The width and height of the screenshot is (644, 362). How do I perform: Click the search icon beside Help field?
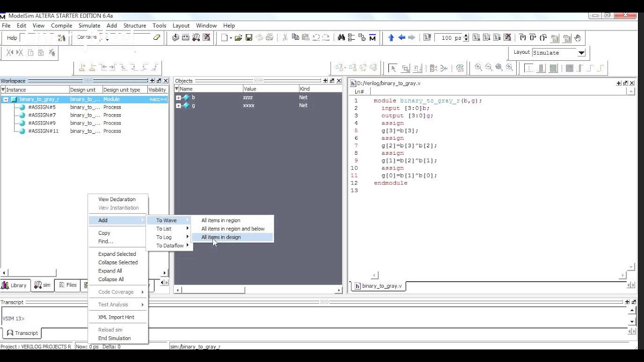61,38
